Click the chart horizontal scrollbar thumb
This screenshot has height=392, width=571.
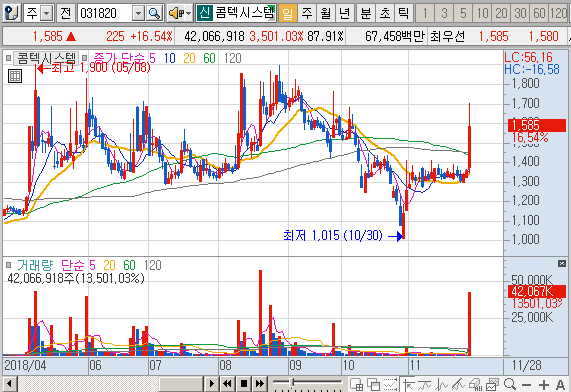[x=181, y=384]
